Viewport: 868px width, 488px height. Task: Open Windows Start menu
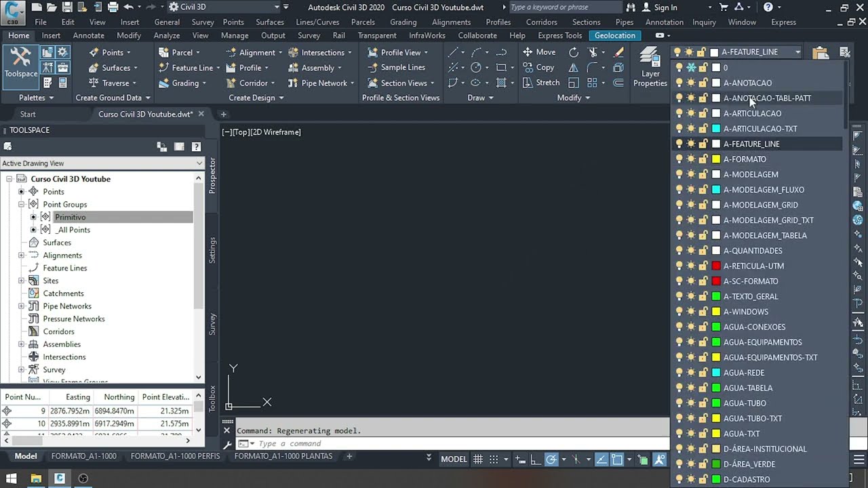pyautogui.click(x=12, y=479)
